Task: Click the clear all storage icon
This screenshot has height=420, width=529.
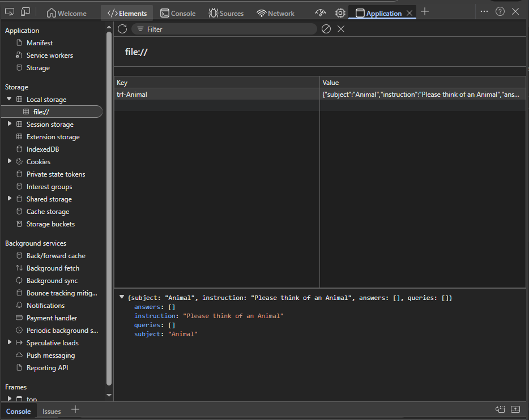Action: tap(326, 29)
